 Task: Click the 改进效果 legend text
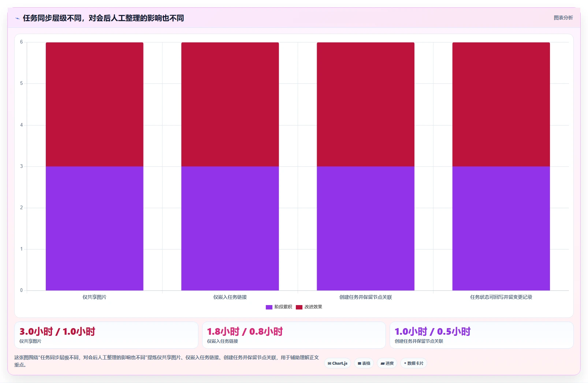[x=313, y=307]
